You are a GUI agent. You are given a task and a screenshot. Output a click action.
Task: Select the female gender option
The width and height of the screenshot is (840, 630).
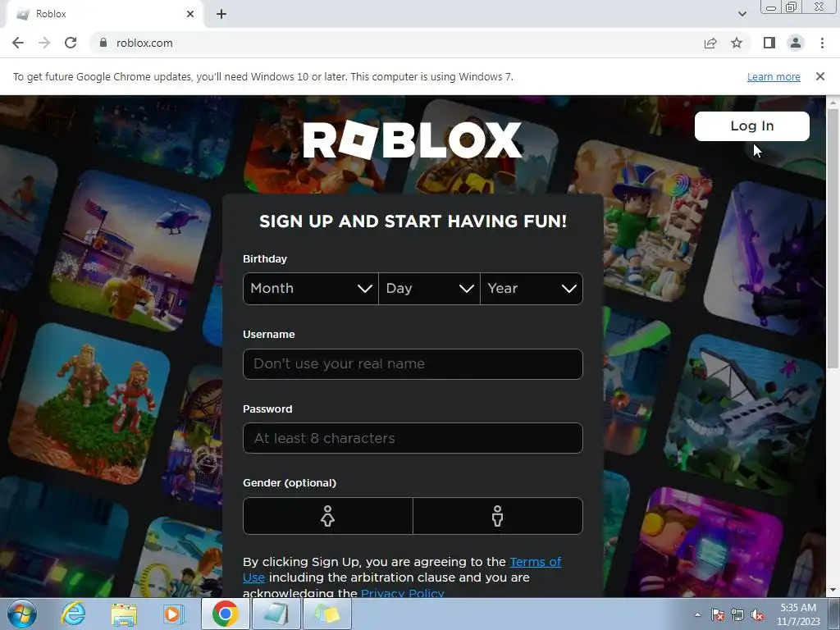[x=328, y=516]
